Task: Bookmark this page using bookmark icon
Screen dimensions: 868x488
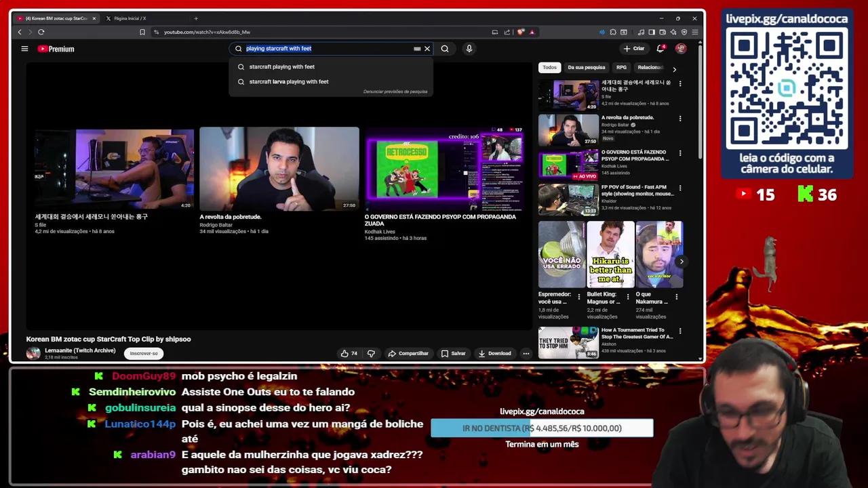Action: 142,32
